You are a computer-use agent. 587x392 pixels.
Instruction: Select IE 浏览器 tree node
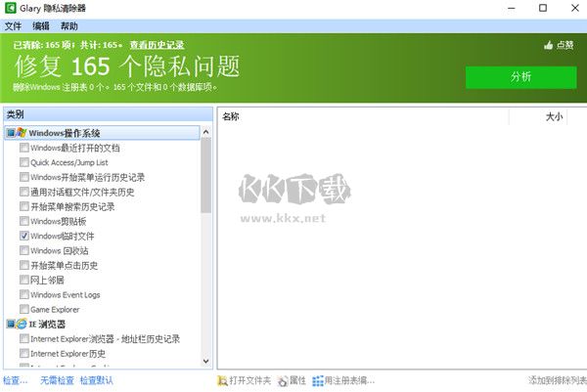coord(47,324)
